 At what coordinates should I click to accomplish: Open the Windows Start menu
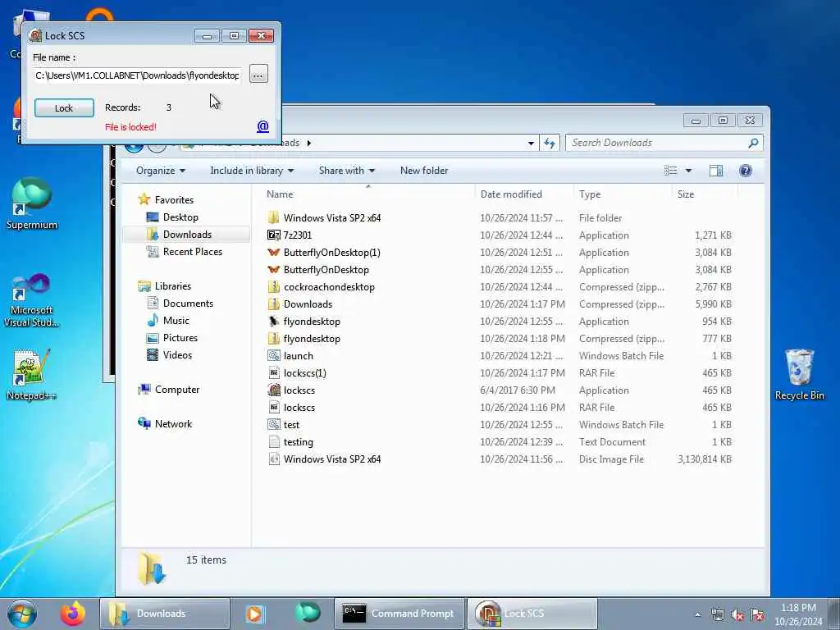tap(22, 614)
